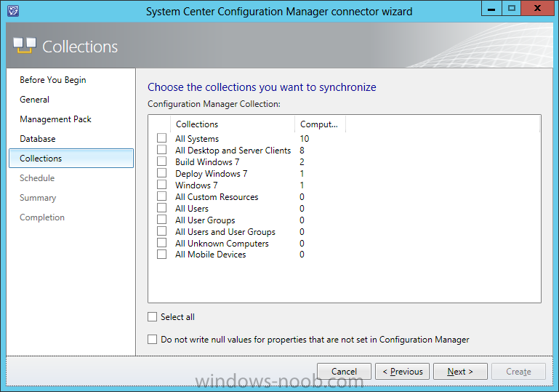Enable the Windows 7 collection checkbox

161,185
